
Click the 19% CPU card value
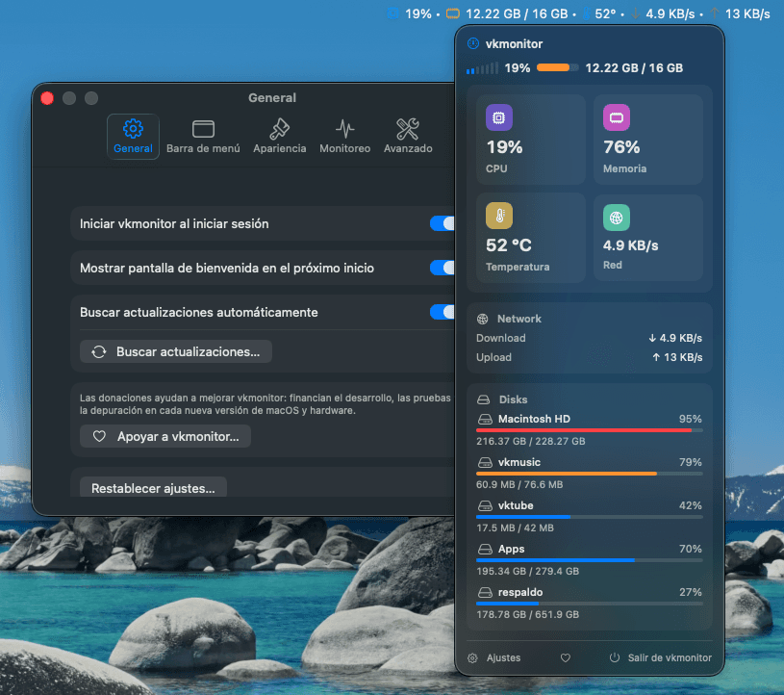[504, 147]
